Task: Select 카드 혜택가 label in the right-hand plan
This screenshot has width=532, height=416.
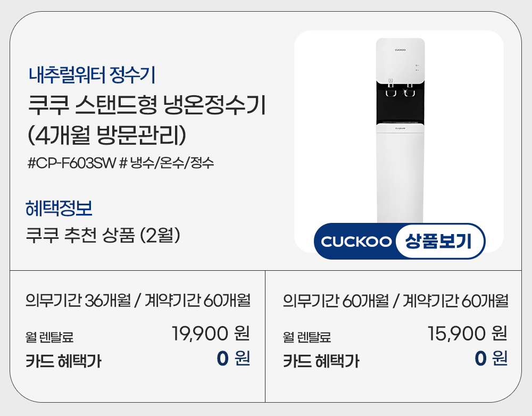Action: [x=321, y=361]
